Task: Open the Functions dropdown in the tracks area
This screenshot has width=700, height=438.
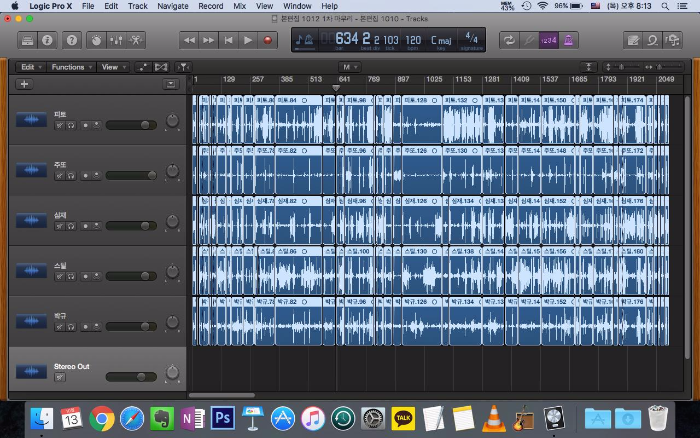Action: coord(71,67)
